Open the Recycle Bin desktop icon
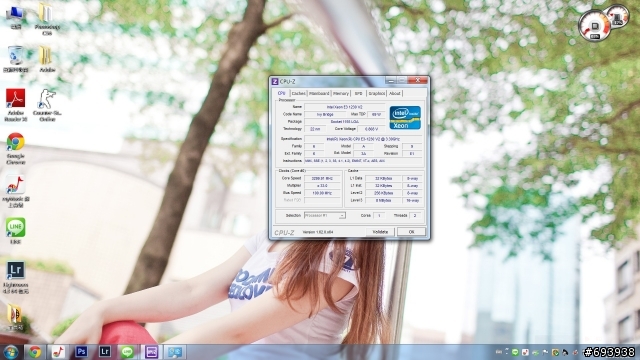Image resolution: width=640 pixels, height=360 pixels. tap(16, 59)
